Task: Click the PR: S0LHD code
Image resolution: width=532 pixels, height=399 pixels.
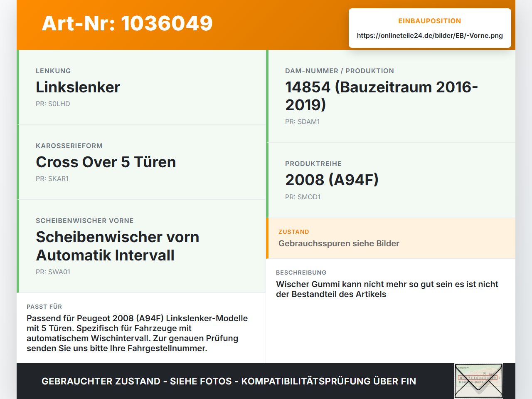Action: 53,104
